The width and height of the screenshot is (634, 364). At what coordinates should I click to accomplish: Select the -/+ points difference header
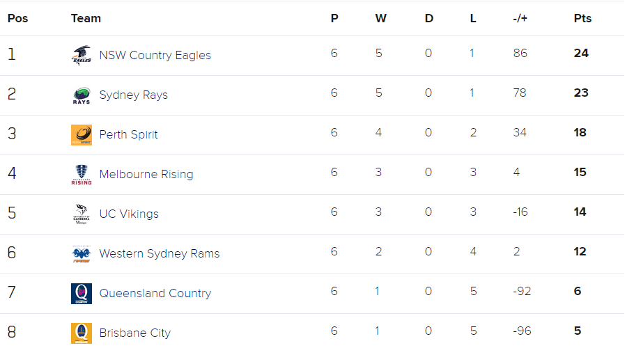520,18
